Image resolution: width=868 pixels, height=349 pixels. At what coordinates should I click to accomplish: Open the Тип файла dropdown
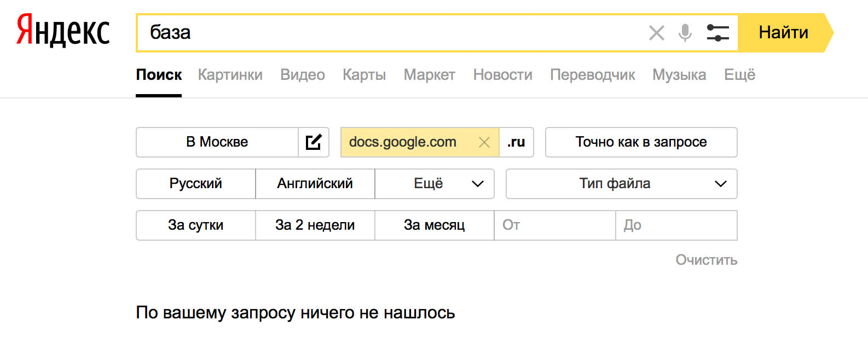click(x=622, y=184)
